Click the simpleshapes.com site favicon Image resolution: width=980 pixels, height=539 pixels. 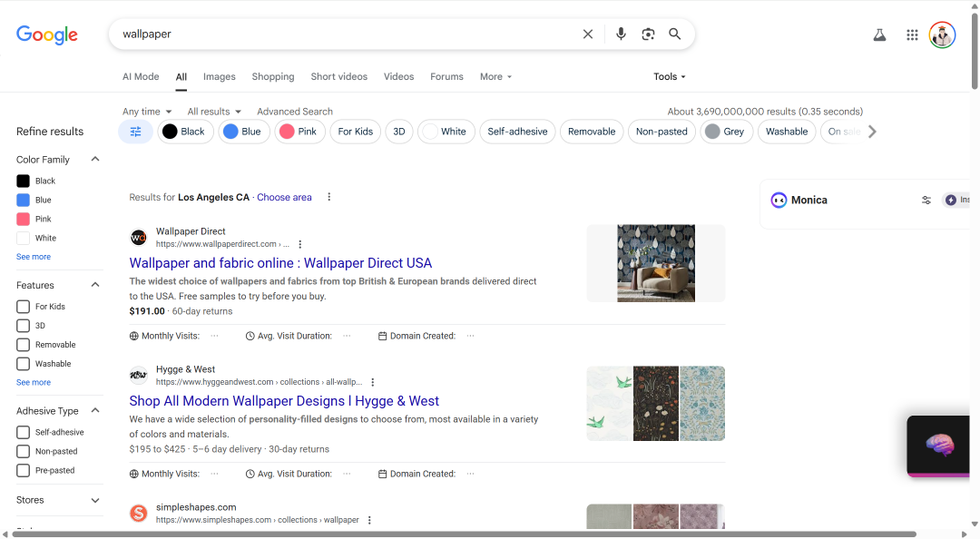[x=138, y=514]
